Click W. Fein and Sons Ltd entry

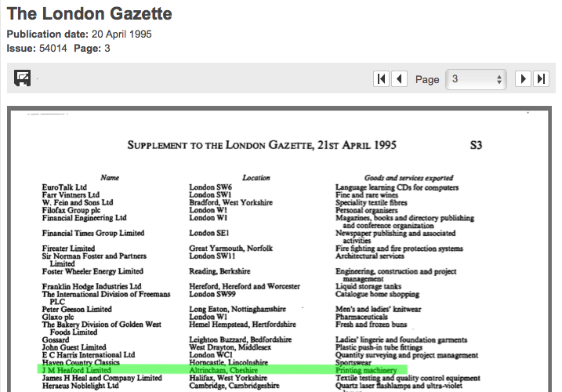point(78,202)
